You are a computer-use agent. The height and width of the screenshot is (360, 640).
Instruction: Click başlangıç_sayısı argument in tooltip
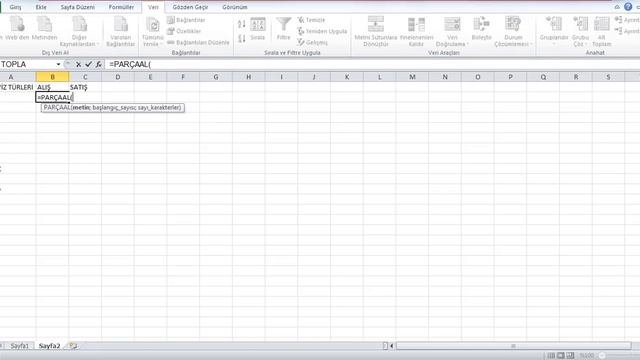coord(113,108)
